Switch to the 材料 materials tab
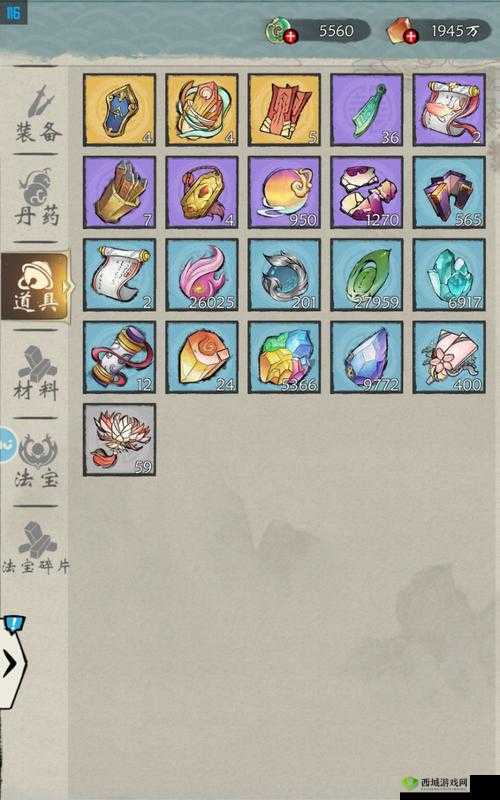 [x=36, y=373]
